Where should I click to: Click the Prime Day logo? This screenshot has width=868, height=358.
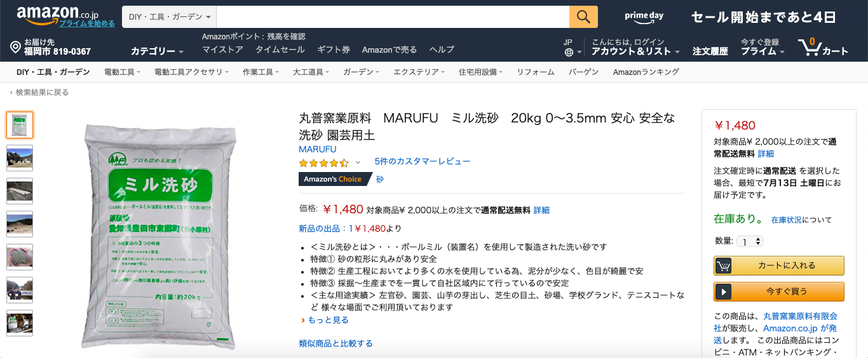click(x=644, y=18)
